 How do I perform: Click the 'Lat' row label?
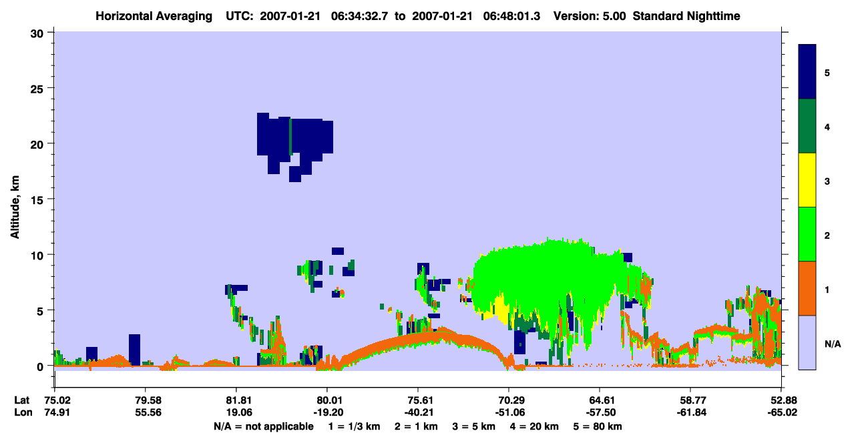click(x=21, y=400)
